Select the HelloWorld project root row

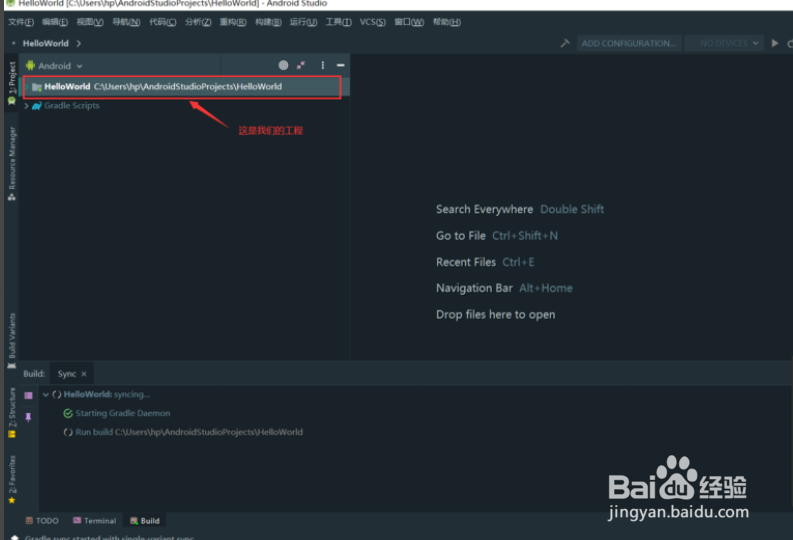[x=184, y=86]
